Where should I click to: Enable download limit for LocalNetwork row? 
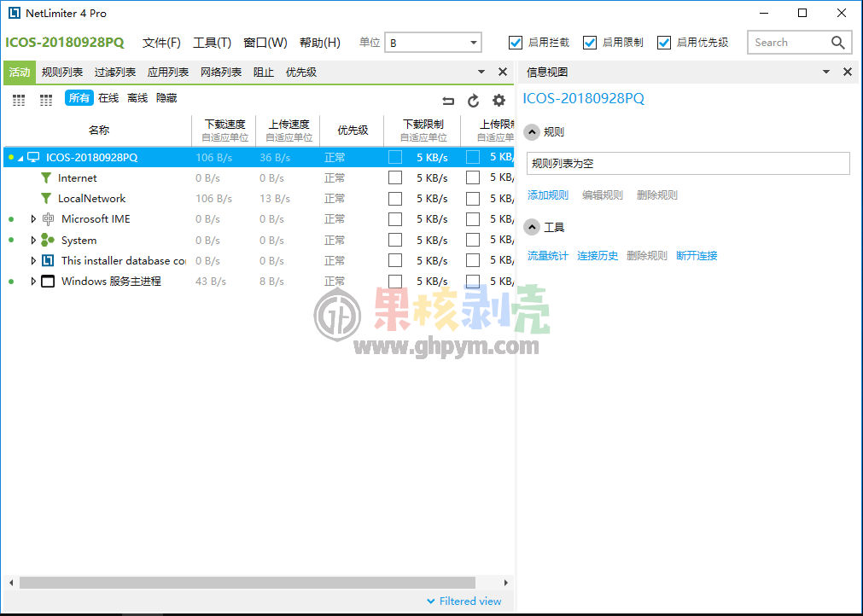point(395,198)
